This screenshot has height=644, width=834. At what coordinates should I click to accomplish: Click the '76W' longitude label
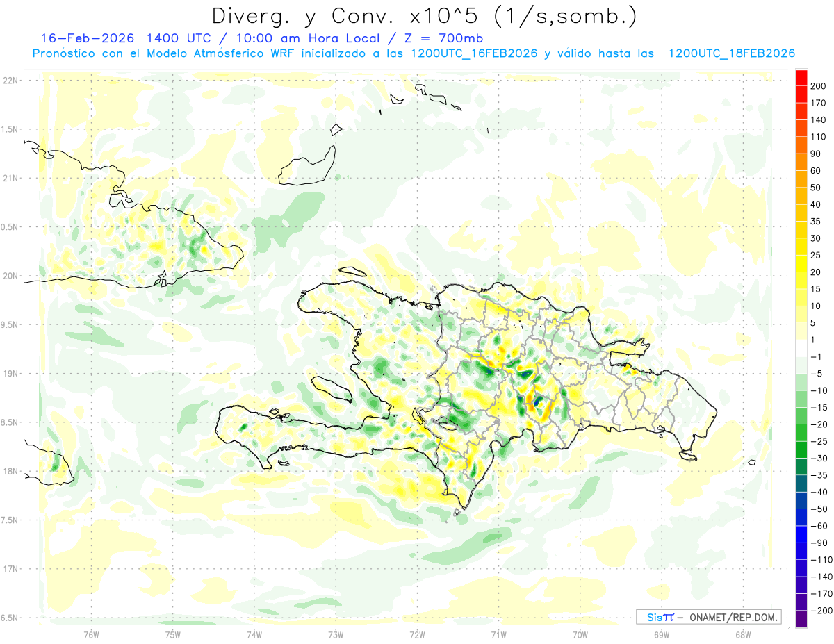click(91, 634)
